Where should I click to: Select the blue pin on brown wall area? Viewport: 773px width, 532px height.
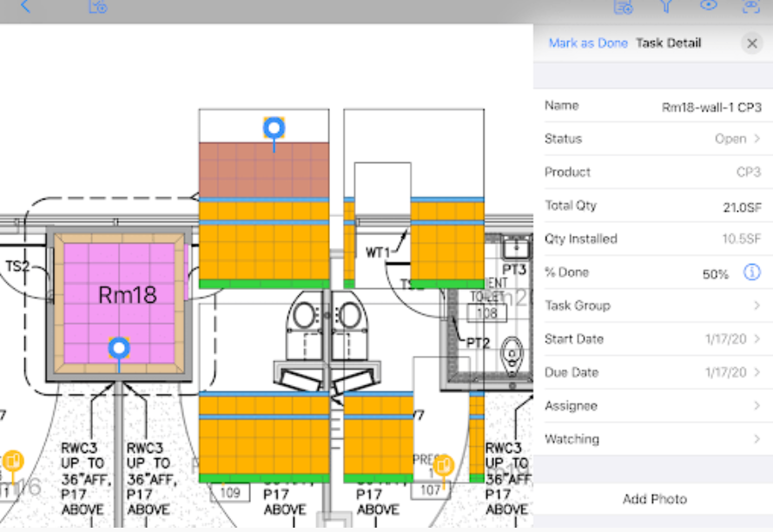(x=274, y=129)
